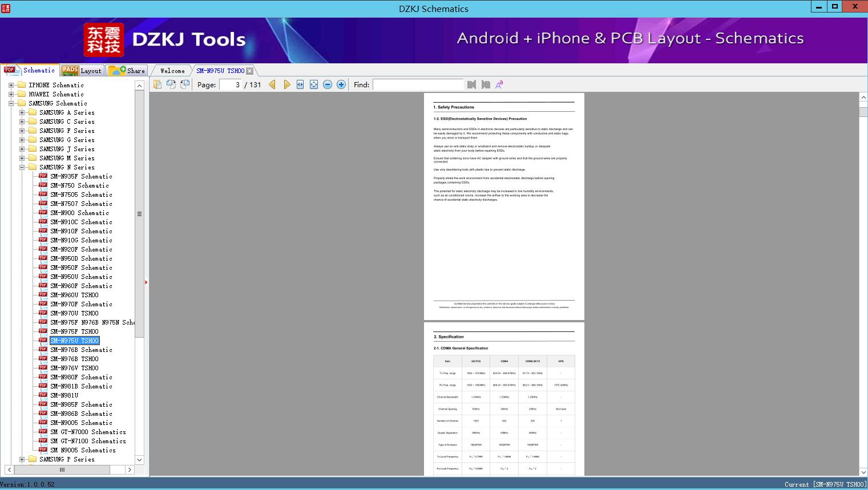Click the page number input field
Screen dimensions: 868x490
tap(231, 84)
